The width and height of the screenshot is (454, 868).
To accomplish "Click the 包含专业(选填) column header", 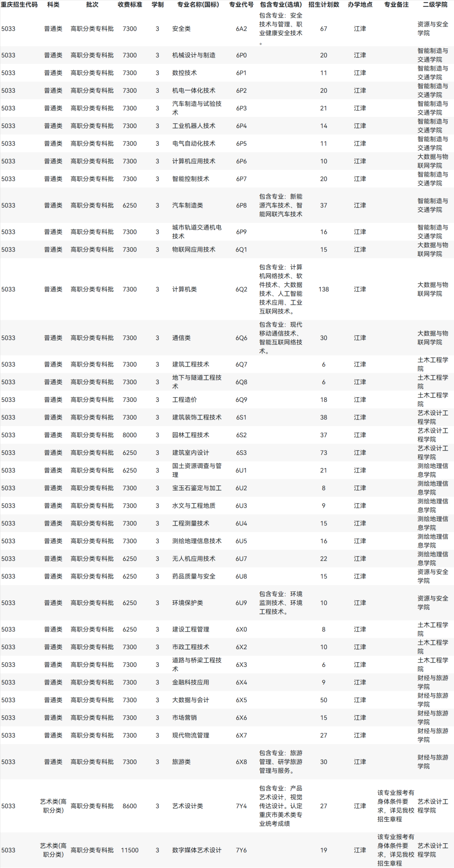I will [x=281, y=5].
